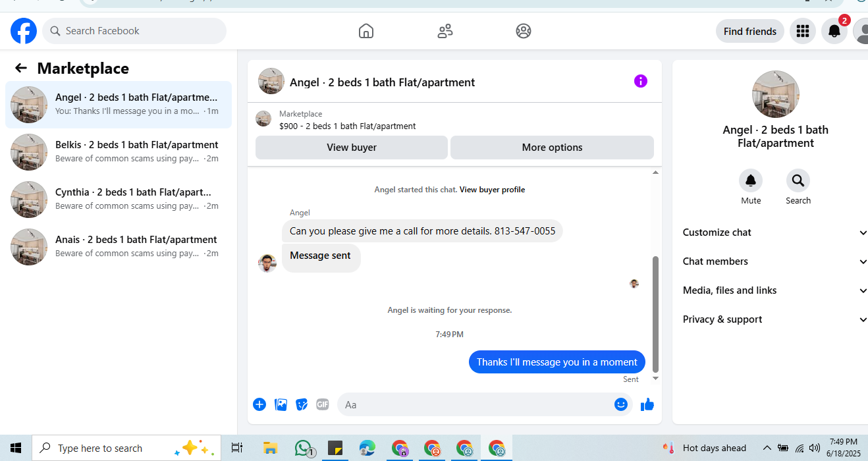Mute the chat with bell icon

click(751, 180)
